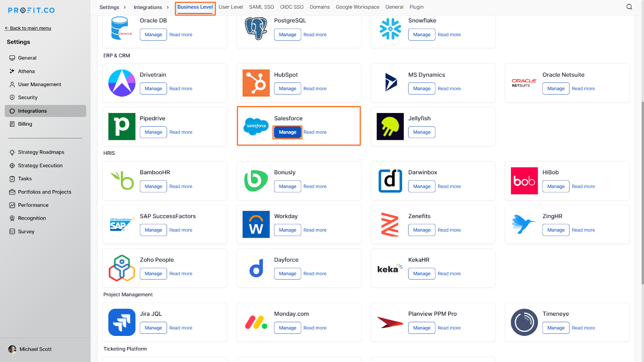The width and height of the screenshot is (644, 362).
Task: Click Manage for Jellyfish
Action: tap(422, 132)
